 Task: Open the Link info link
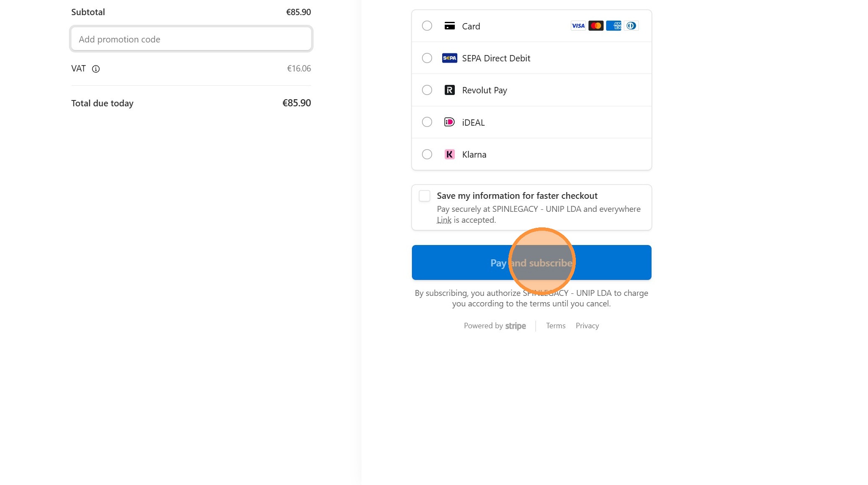444,220
